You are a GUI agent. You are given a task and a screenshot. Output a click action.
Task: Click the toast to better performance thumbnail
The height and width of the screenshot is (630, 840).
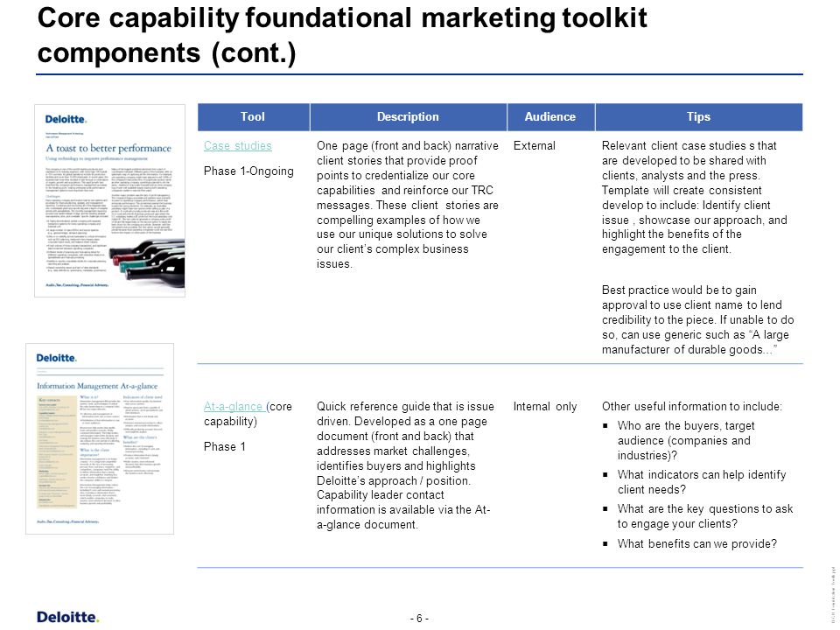point(110,200)
